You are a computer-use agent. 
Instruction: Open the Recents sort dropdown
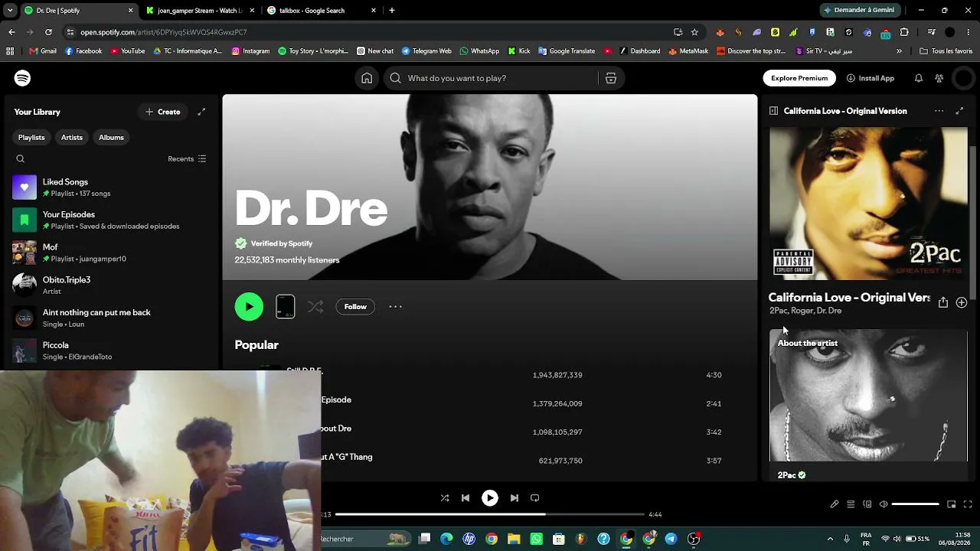coord(187,159)
